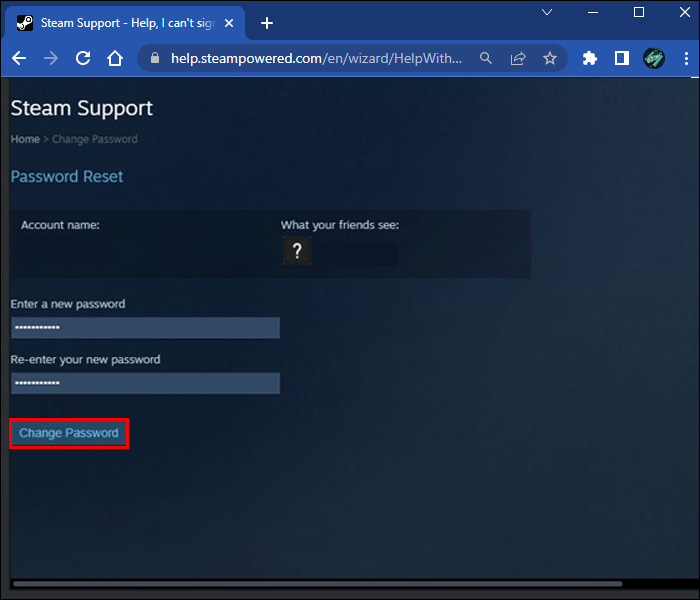700x600 pixels.
Task: Focus the 'Re-enter your new password' field
Action: (146, 383)
